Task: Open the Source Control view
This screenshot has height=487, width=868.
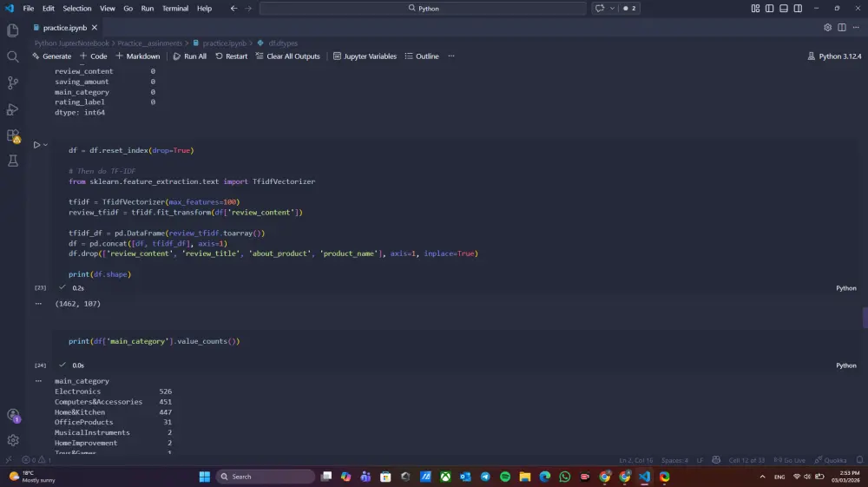Action: [13, 83]
